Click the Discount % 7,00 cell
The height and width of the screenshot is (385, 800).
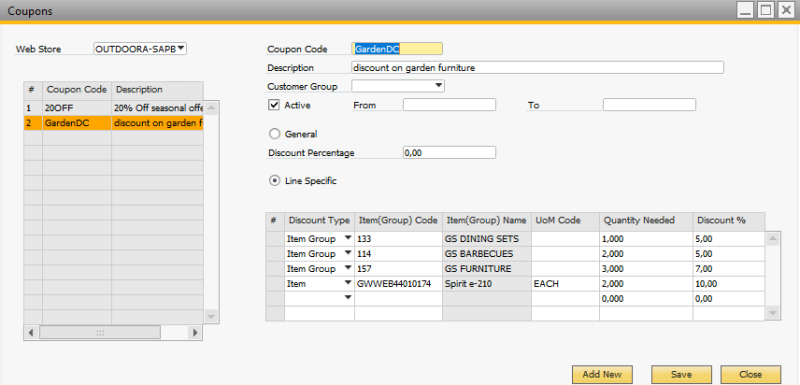point(729,269)
